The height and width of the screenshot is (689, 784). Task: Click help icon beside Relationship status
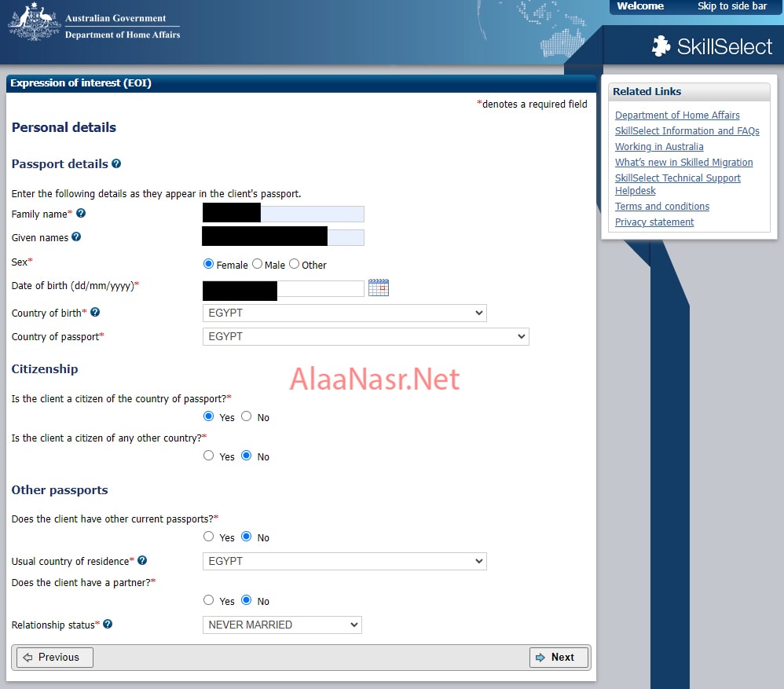point(108,625)
